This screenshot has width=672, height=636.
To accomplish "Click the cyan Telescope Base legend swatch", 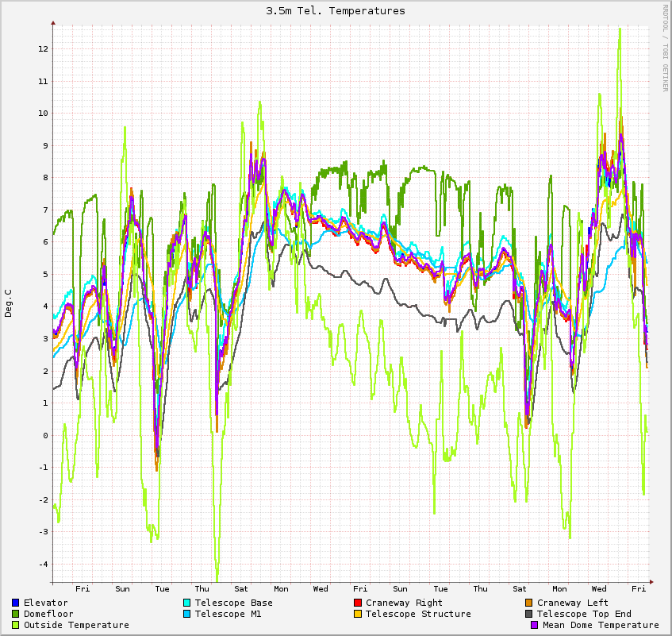I will tap(187, 603).
